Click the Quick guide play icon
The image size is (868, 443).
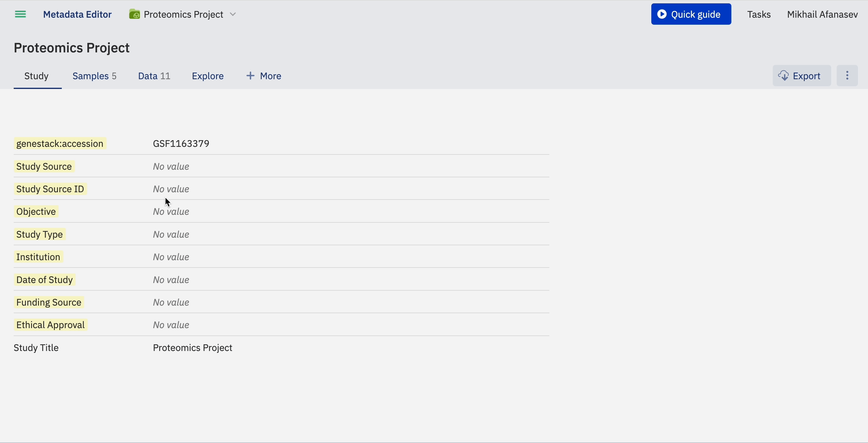click(x=662, y=14)
